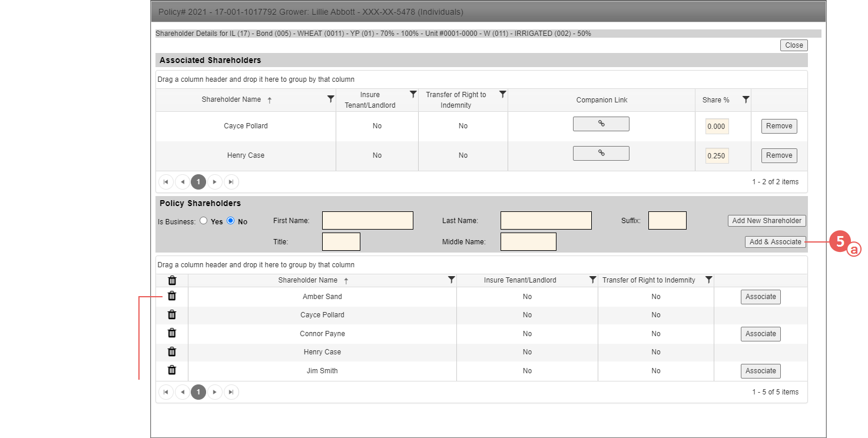Filter policy Shareholder Name column
The image size is (868, 438).
point(452,280)
